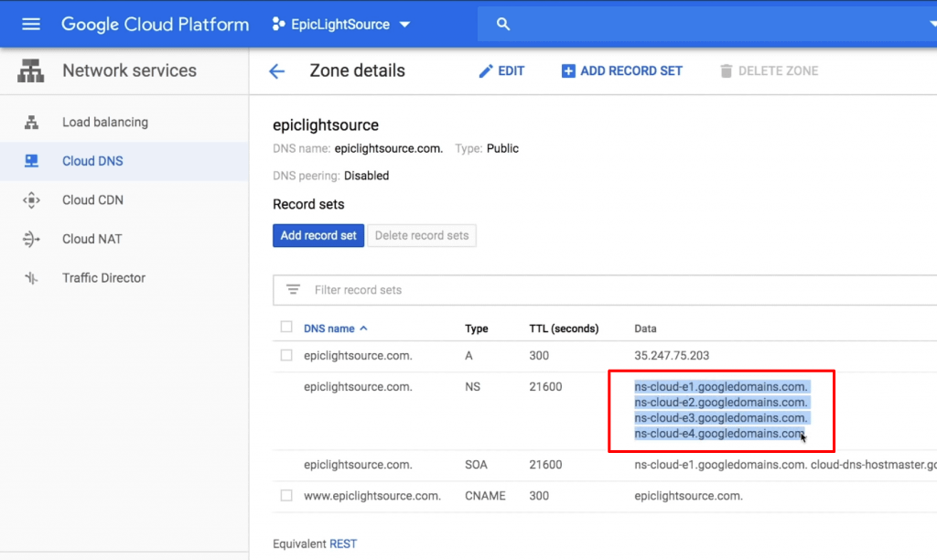Click the Filter record sets field

point(605,290)
